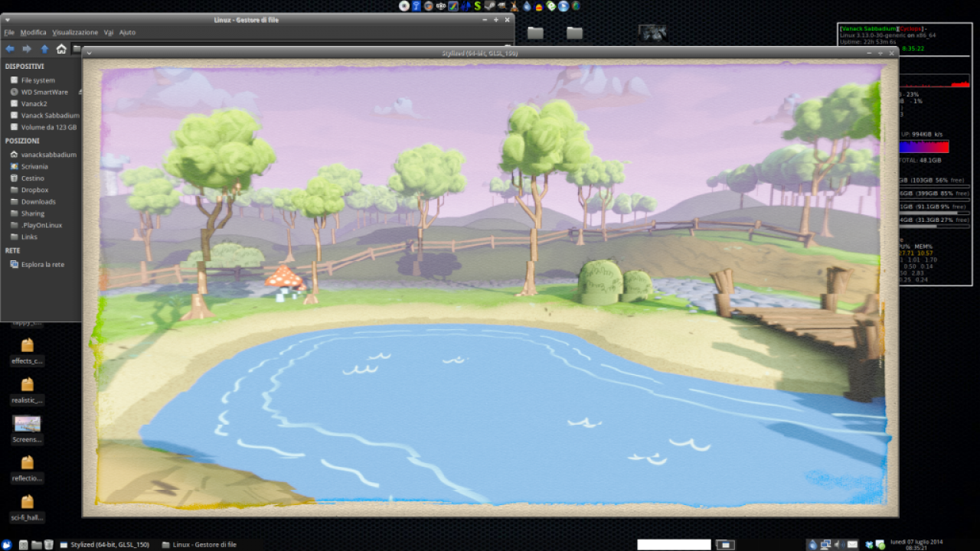Open the start menu icon on taskbar

6,545
